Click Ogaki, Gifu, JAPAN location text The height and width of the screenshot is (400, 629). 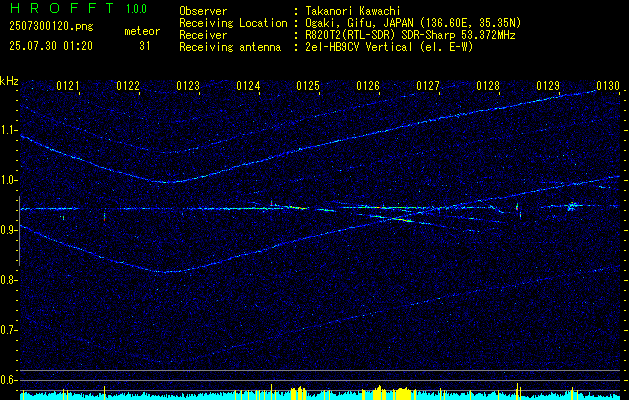[x=413, y=23]
